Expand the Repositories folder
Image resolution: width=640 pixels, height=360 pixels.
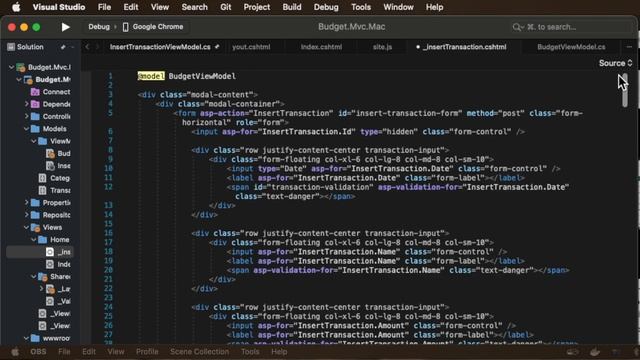[x=27, y=215]
